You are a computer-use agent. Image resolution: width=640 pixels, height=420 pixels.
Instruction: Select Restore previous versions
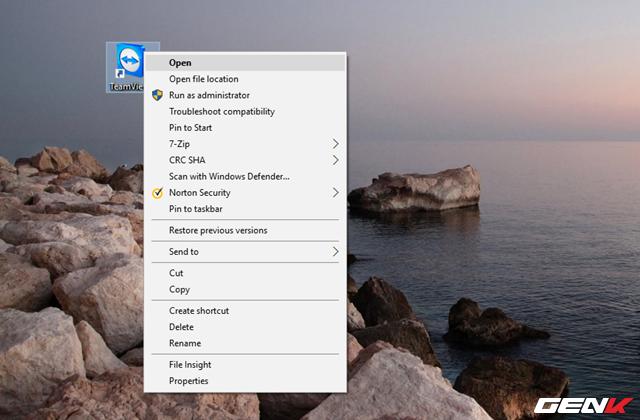[x=218, y=230]
